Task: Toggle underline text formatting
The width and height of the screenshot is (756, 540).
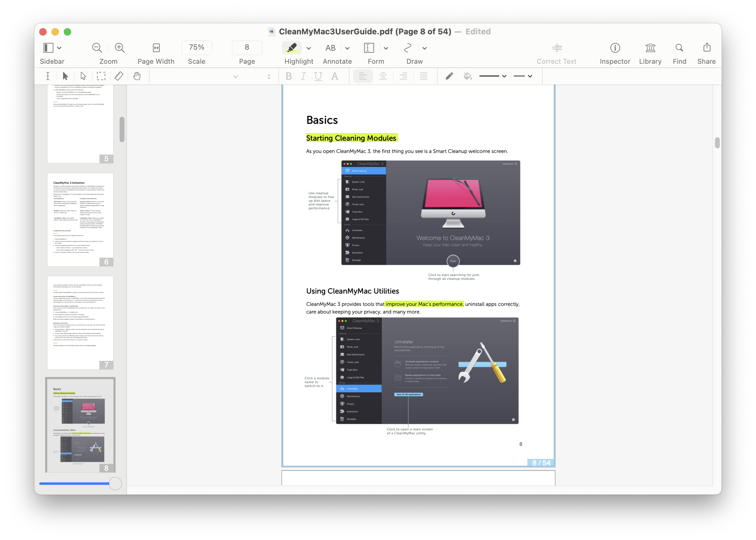Action: (x=318, y=76)
